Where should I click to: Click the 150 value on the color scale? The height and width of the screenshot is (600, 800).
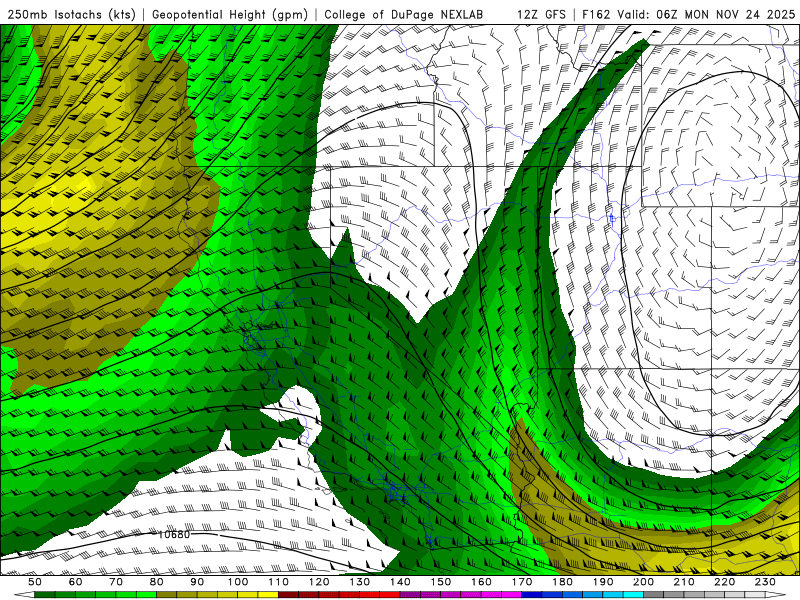click(x=441, y=582)
